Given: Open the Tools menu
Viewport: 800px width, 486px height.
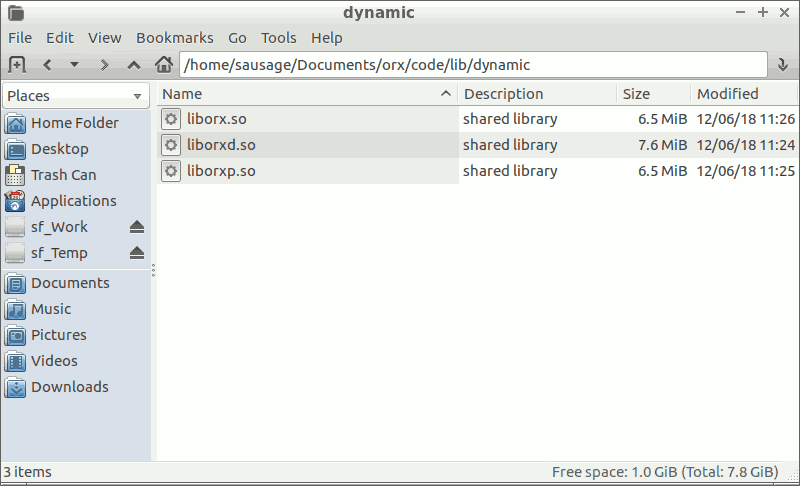Looking at the screenshot, I should (279, 38).
